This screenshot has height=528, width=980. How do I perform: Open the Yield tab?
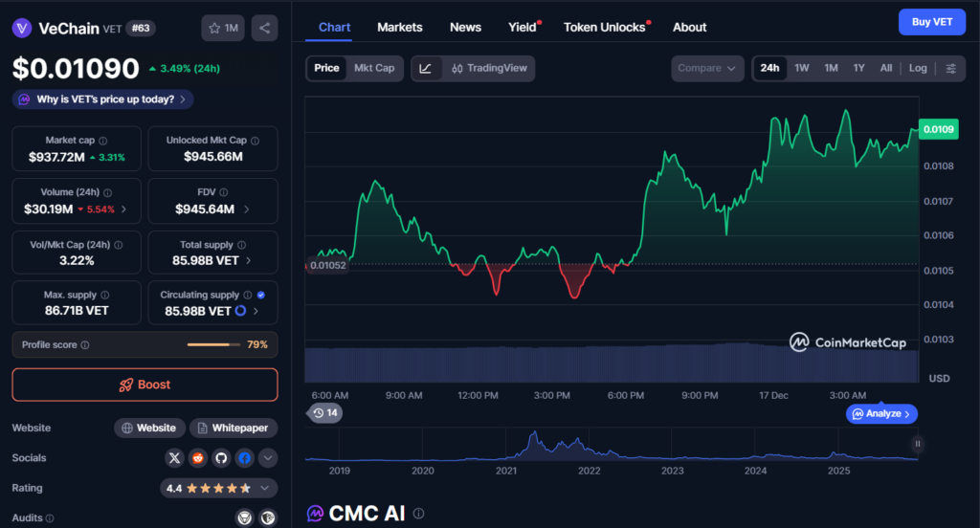pos(523,28)
